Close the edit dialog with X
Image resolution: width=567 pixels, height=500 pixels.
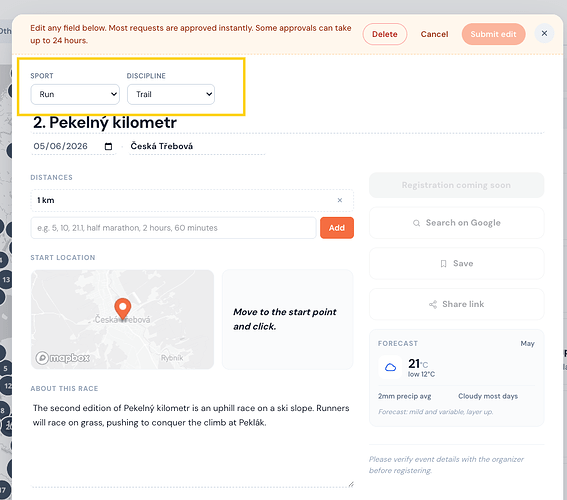[544, 33]
